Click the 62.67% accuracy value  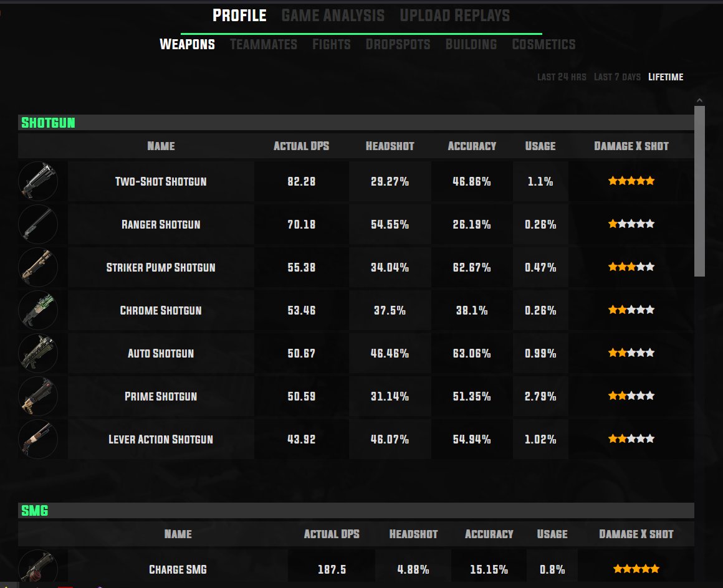472,267
